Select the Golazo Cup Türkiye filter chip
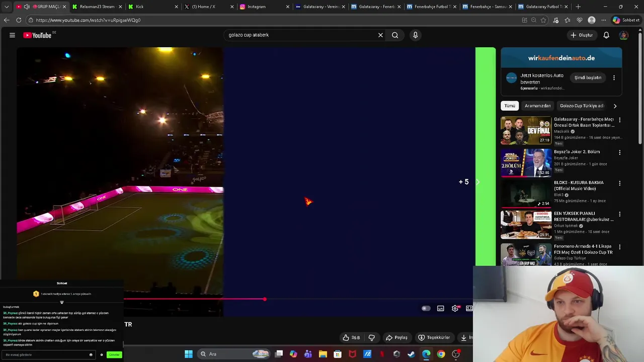The width and height of the screenshot is (644, 362). tap(581, 106)
